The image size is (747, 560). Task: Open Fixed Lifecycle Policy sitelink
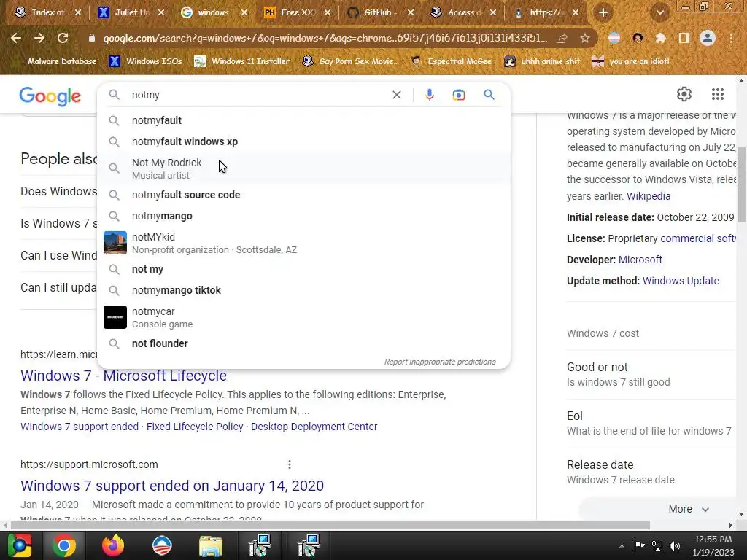coord(195,427)
